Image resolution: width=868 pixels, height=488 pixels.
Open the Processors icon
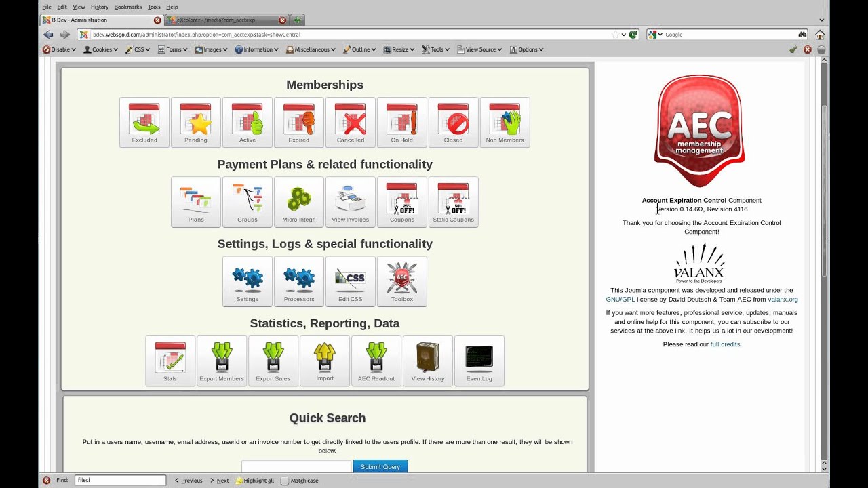(x=299, y=281)
